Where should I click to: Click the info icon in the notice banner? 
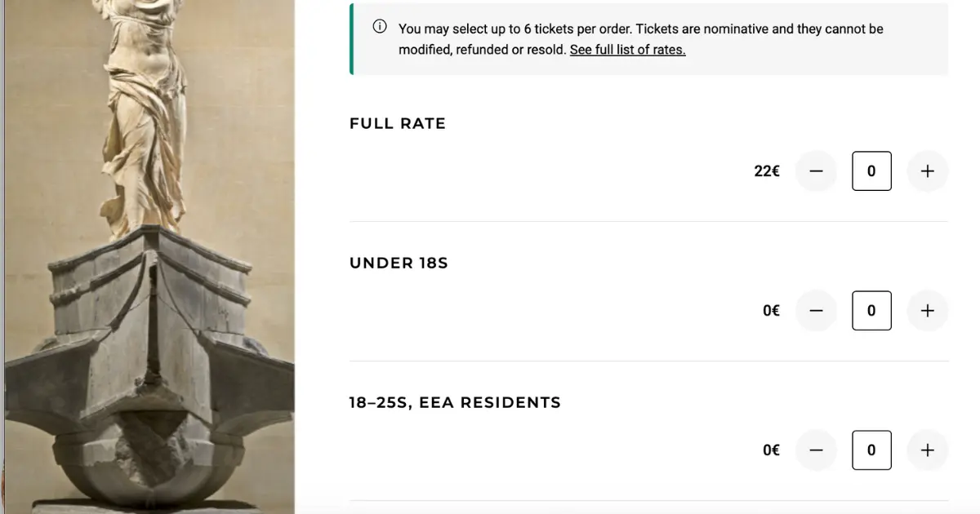[x=380, y=27]
